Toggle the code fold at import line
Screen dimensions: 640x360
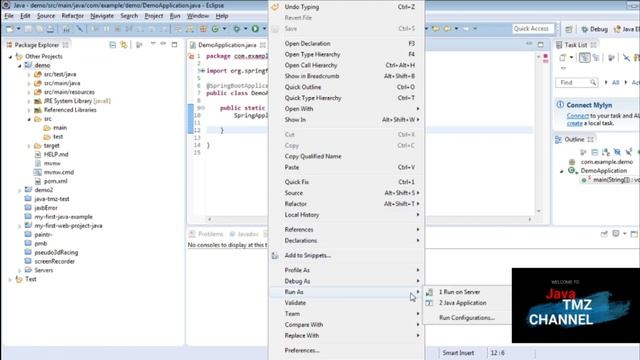pos(202,71)
